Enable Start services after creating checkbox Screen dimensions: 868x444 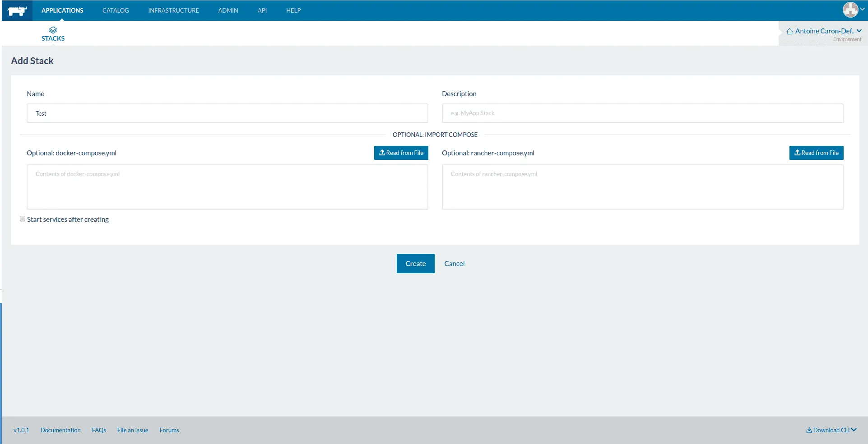click(23, 219)
